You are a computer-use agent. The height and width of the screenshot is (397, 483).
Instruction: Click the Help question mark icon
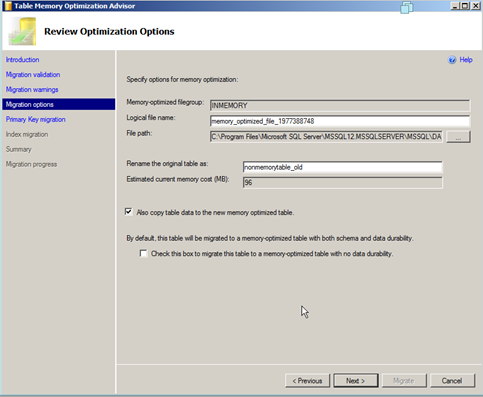click(452, 60)
